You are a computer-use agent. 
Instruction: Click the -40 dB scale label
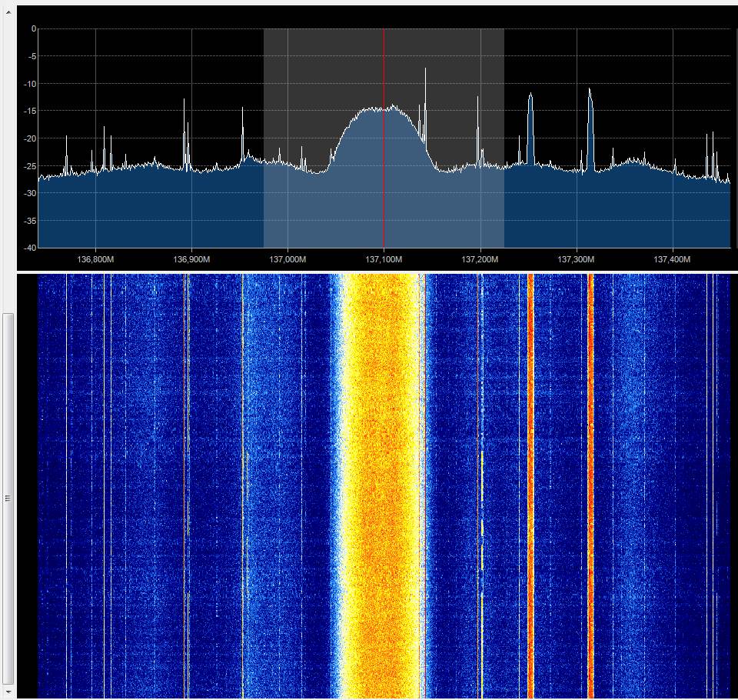31,248
